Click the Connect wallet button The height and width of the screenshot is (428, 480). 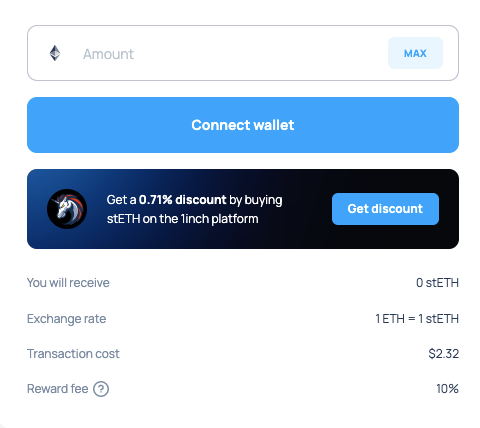coord(243,125)
